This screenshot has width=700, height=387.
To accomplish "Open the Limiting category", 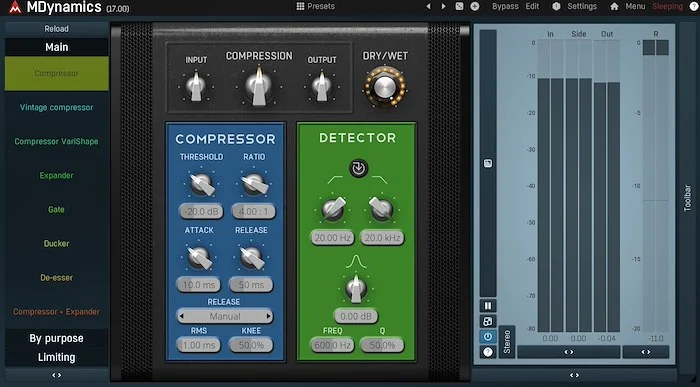I will 57,357.
